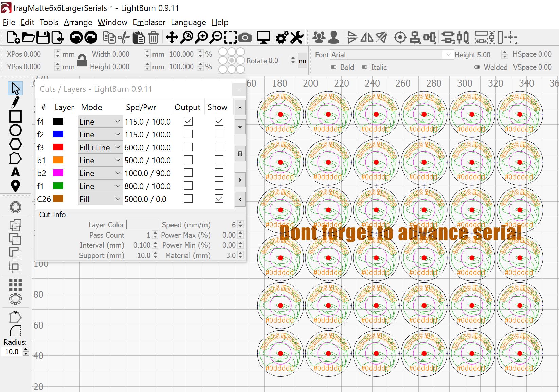Click the orange b1 layer color swatch
This screenshot has height=392, width=559.
[x=58, y=160]
